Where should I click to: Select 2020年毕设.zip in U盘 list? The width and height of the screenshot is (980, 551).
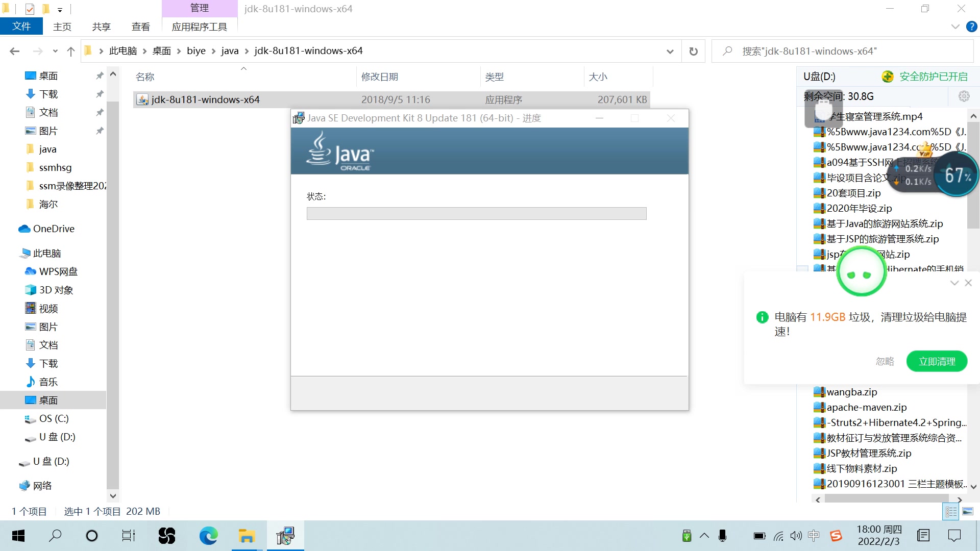(x=859, y=208)
